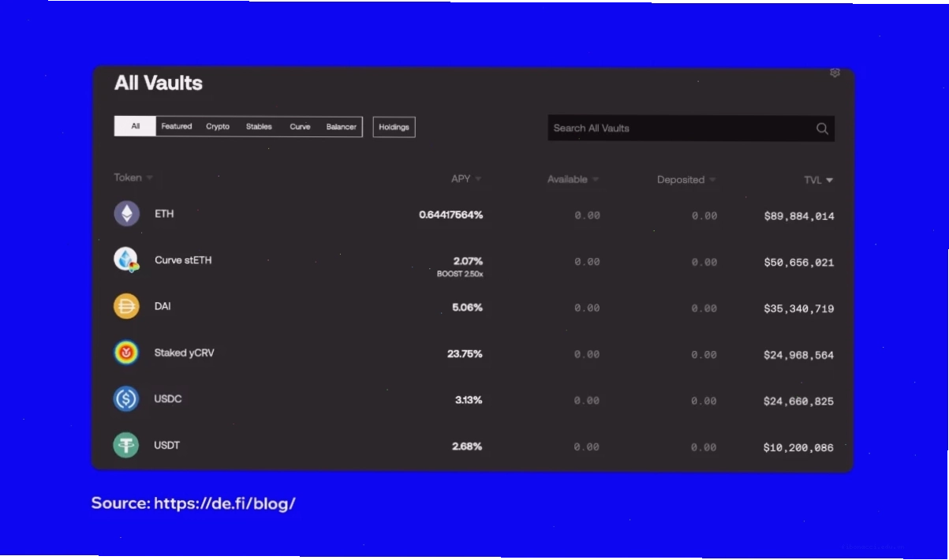Switch to the Stables tab
This screenshot has height=560, width=949.
[x=259, y=126]
